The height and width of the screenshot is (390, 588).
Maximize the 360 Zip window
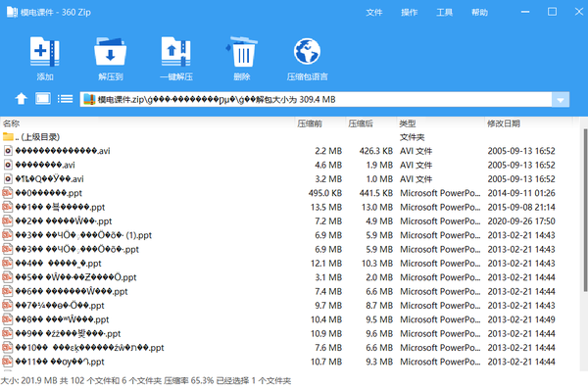pyautogui.click(x=552, y=12)
